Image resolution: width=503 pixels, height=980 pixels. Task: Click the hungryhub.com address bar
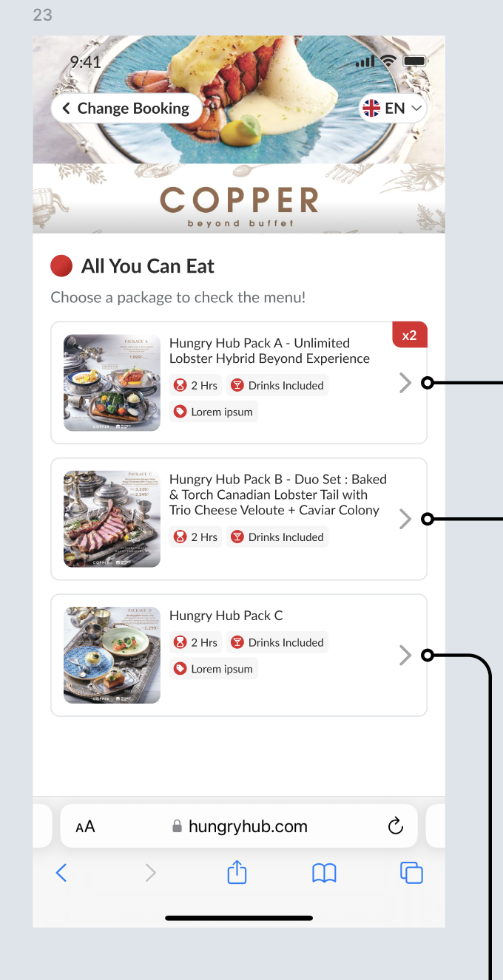(x=247, y=826)
